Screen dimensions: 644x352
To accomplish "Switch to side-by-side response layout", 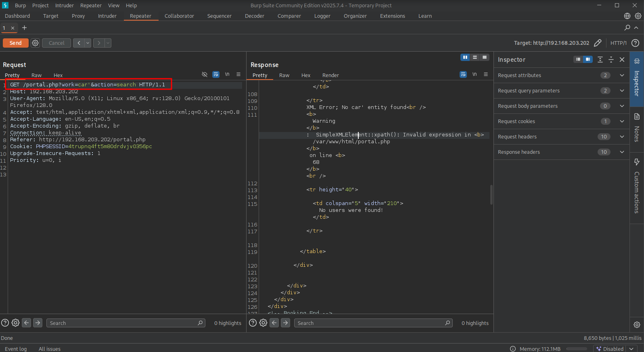I will (x=465, y=57).
